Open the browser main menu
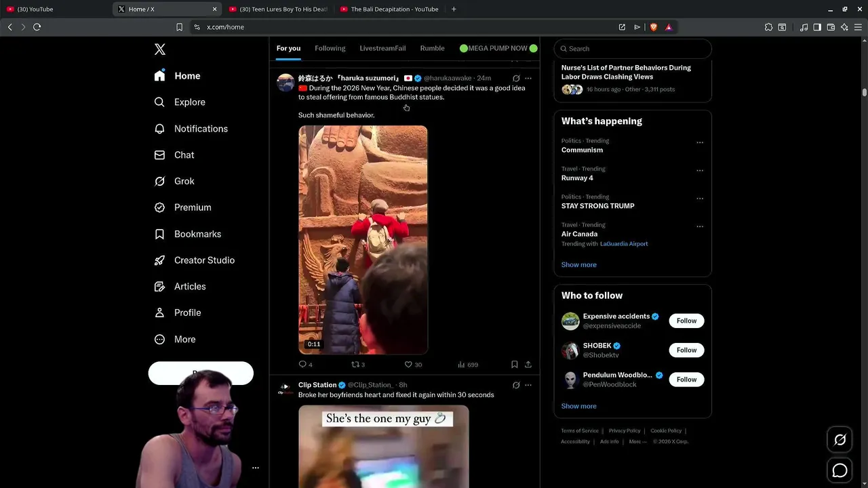This screenshot has width=868, height=488. coord(858,27)
